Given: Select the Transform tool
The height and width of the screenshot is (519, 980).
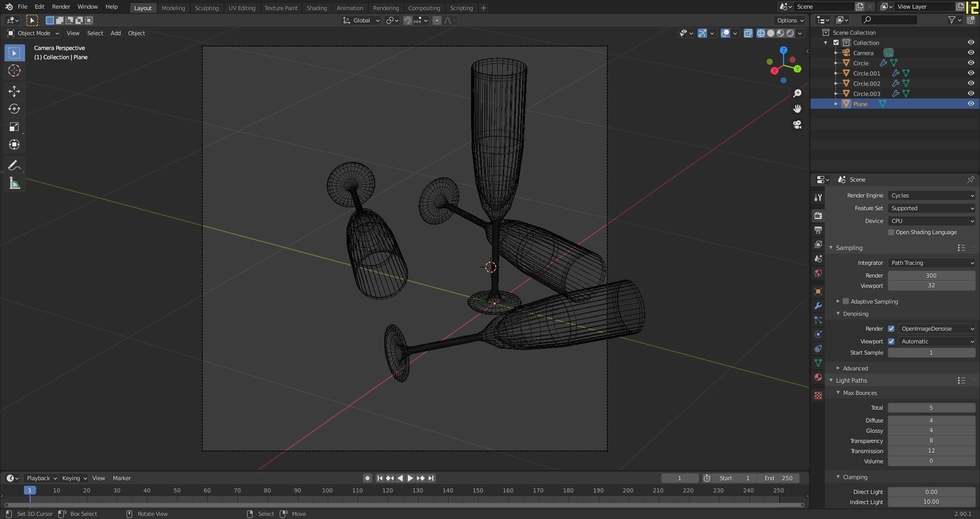Looking at the screenshot, I should (14, 145).
